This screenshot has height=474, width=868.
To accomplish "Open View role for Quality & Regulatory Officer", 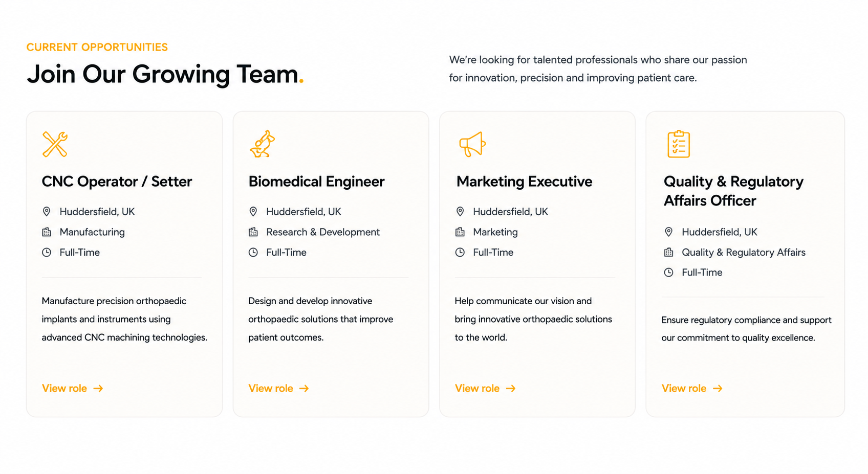I will click(x=692, y=389).
